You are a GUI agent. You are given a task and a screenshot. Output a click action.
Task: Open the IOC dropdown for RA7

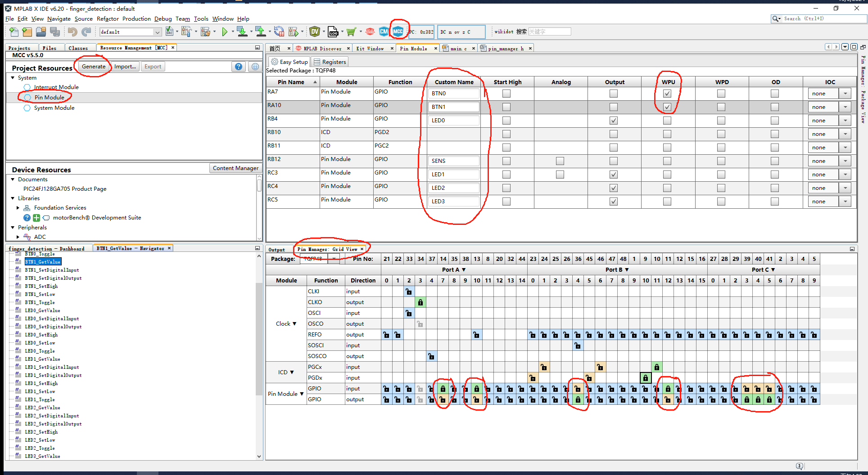point(845,94)
